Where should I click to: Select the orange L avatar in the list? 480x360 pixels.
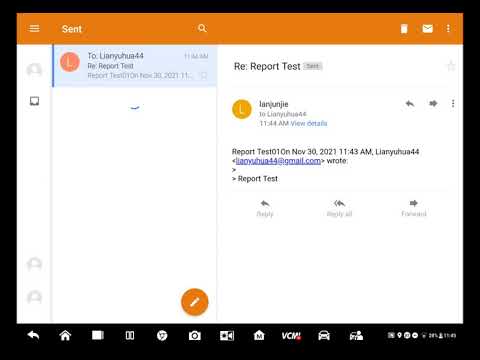(70, 62)
